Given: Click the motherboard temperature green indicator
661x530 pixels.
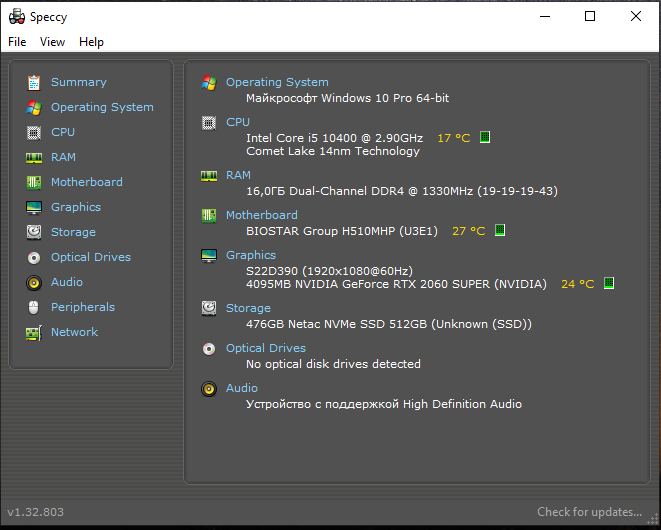Looking at the screenshot, I should (500, 230).
